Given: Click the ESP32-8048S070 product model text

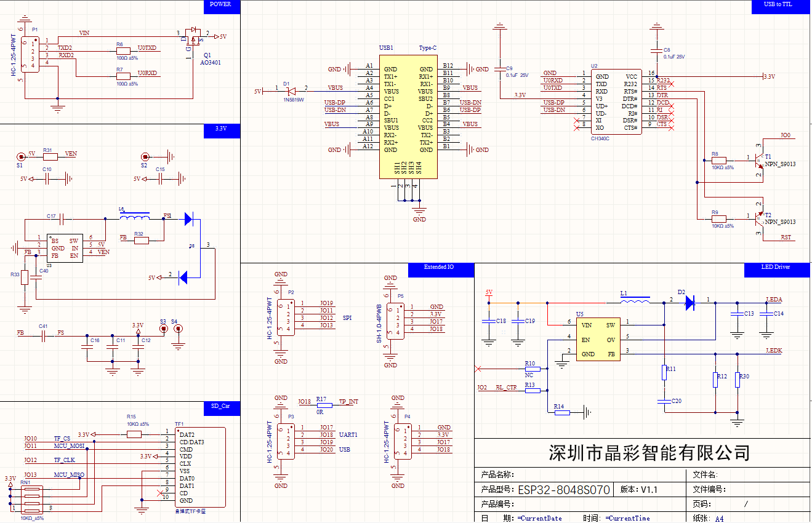Looking at the screenshot, I should pyautogui.click(x=563, y=490).
